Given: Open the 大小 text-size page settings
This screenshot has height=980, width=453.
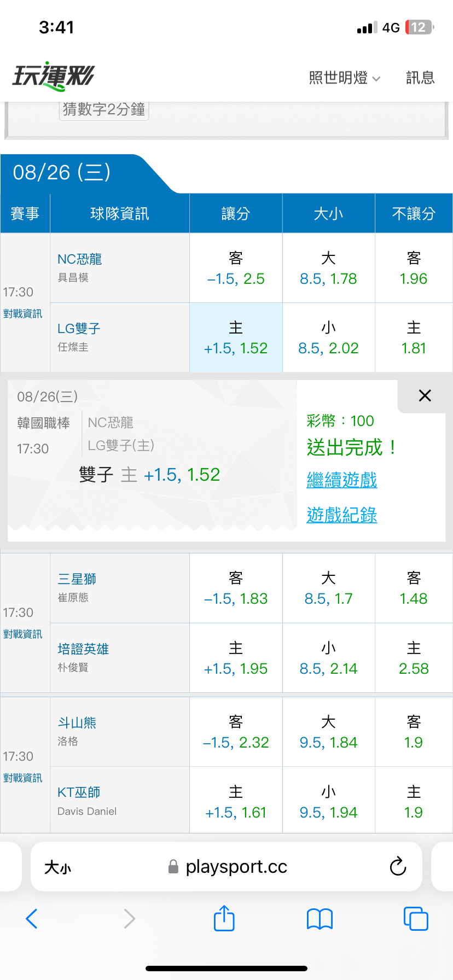Looking at the screenshot, I should [57, 867].
